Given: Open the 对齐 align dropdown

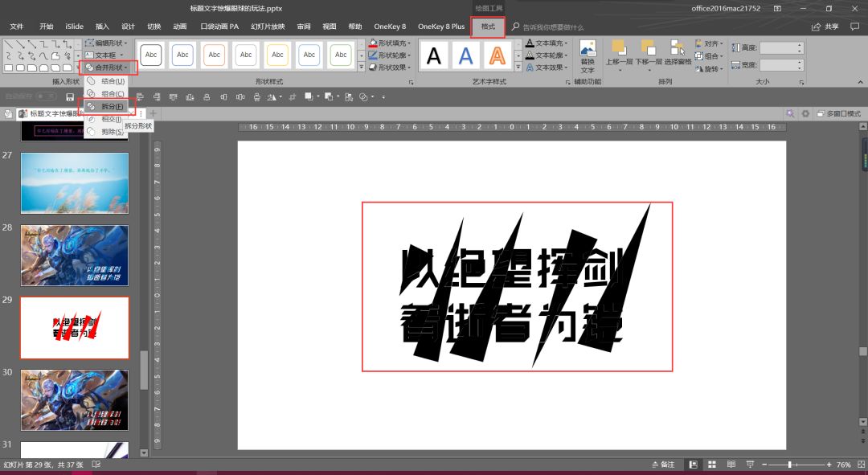Looking at the screenshot, I should click(x=709, y=43).
